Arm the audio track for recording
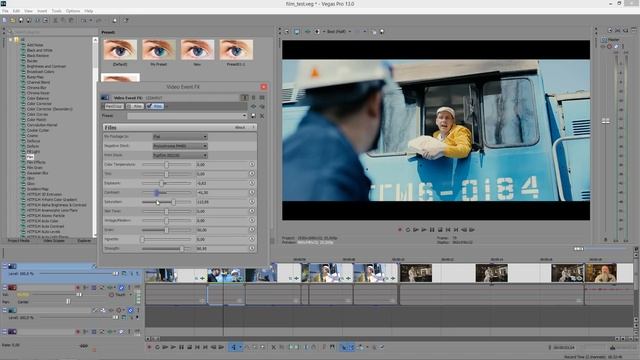640x360 pixels. coord(78,288)
